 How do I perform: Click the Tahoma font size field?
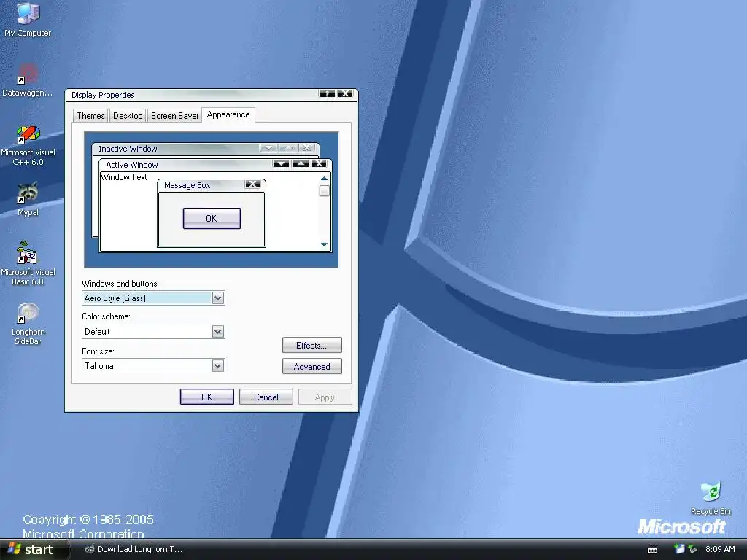[153, 366]
